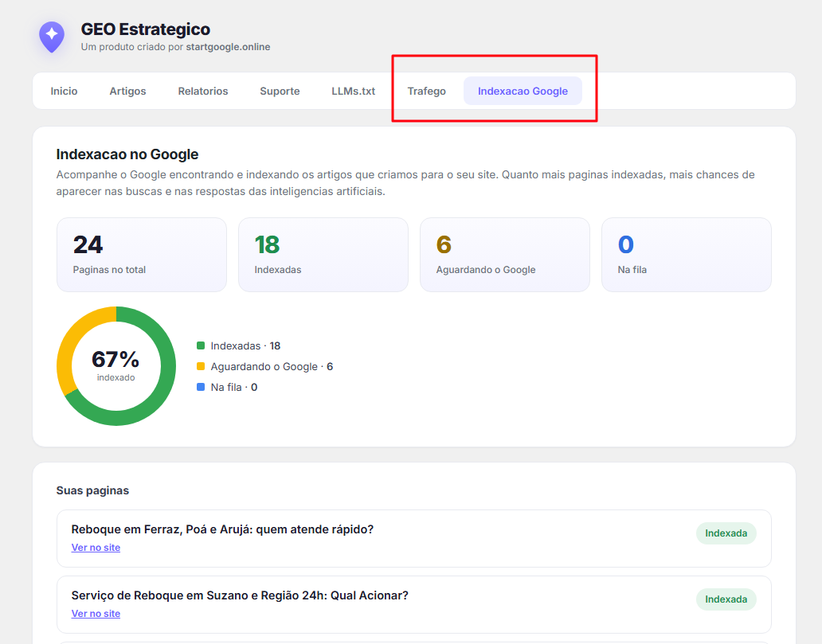Click the blue Na fila legend swatch
The width and height of the screenshot is (822, 644).
(200, 387)
